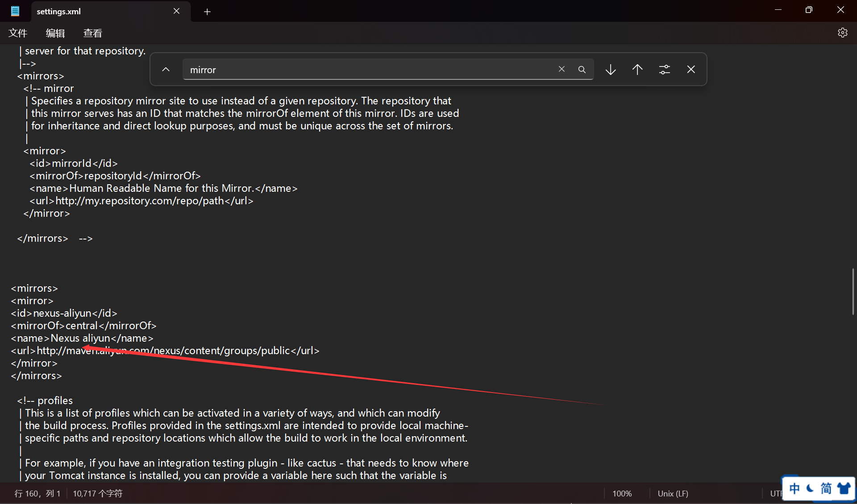This screenshot has height=504, width=857.
Task: Open the 文件 menu
Action: (x=18, y=33)
